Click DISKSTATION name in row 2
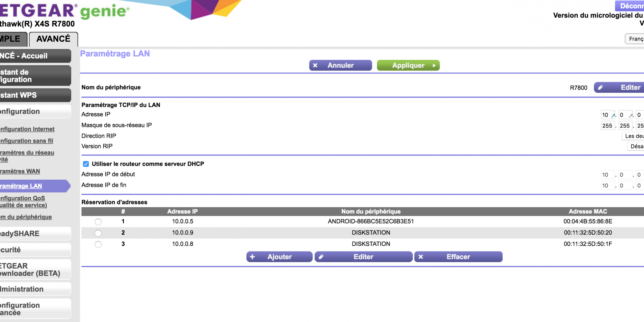 [371, 233]
